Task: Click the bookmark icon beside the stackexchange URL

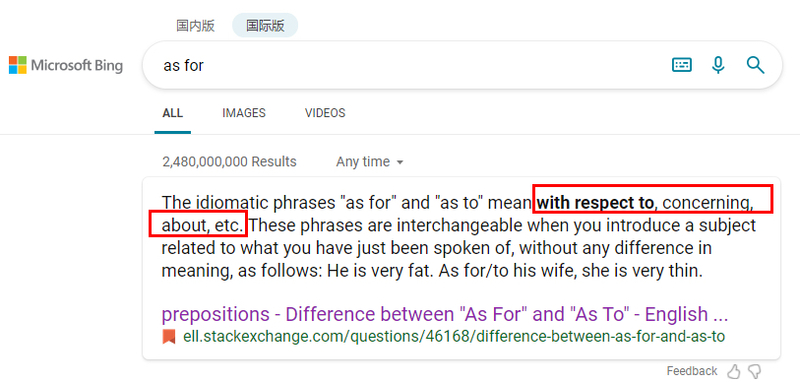Action: tap(169, 337)
